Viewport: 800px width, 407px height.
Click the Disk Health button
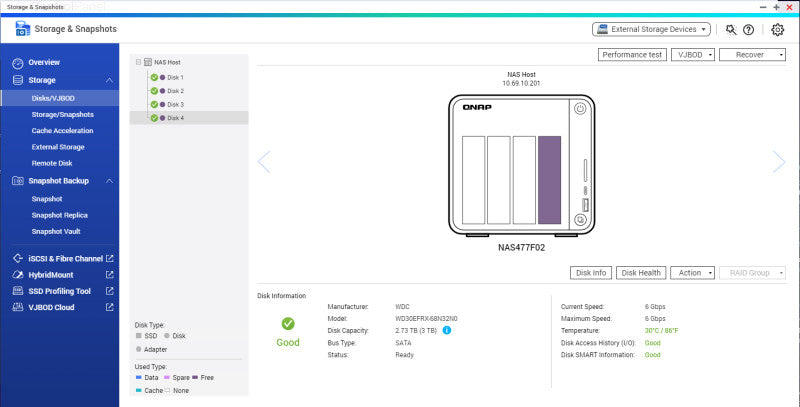pyautogui.click(x=641, y=273)
